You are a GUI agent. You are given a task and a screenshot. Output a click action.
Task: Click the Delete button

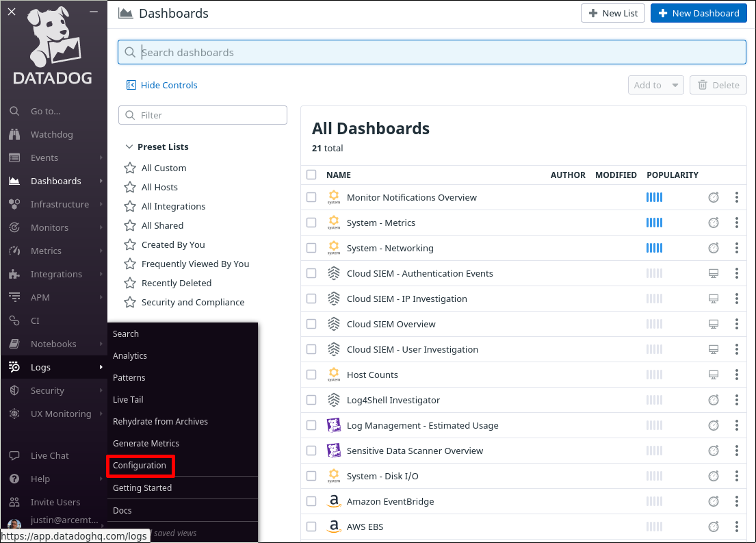(x=718, y=85)
